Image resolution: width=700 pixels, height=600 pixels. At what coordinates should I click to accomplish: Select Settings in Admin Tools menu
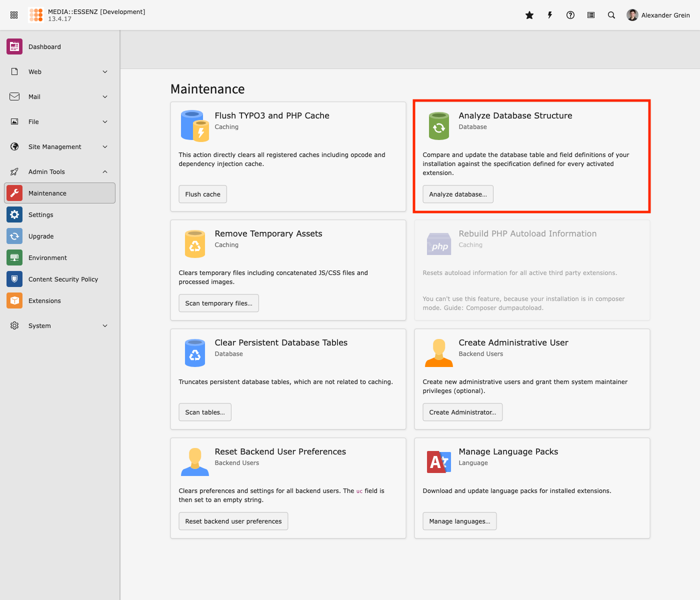[41, 214]
